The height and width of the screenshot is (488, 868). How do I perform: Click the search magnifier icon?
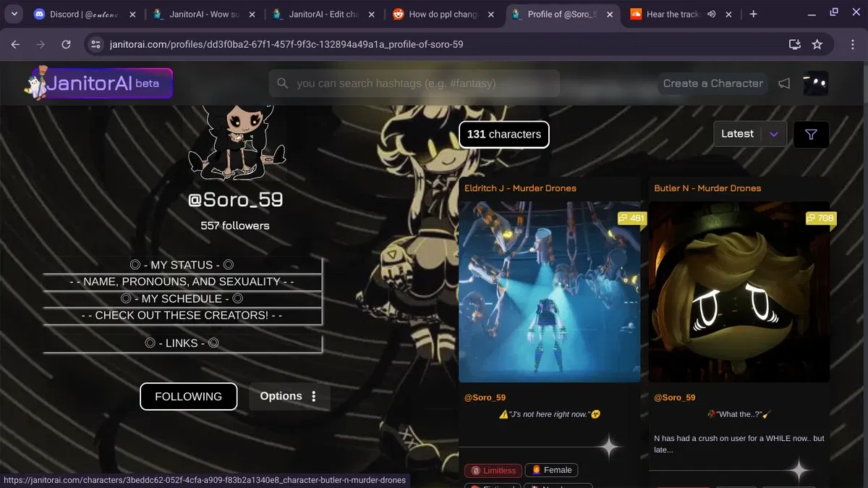tap(283, 83)
